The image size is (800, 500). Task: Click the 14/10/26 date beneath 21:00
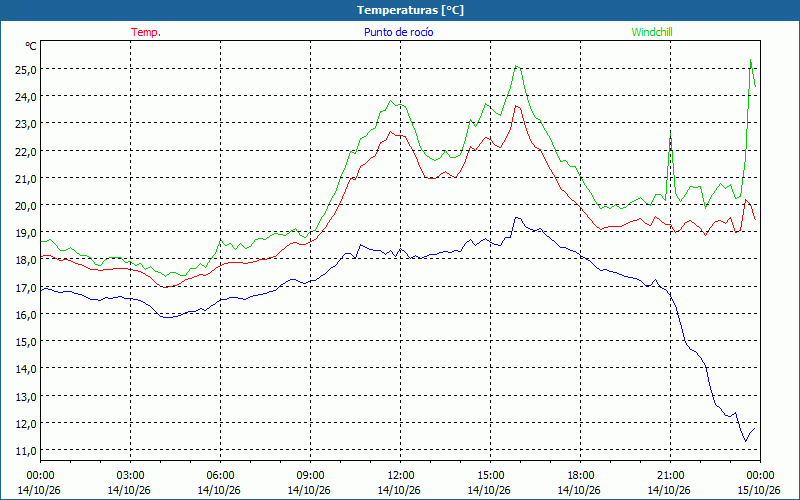(669, 490)
